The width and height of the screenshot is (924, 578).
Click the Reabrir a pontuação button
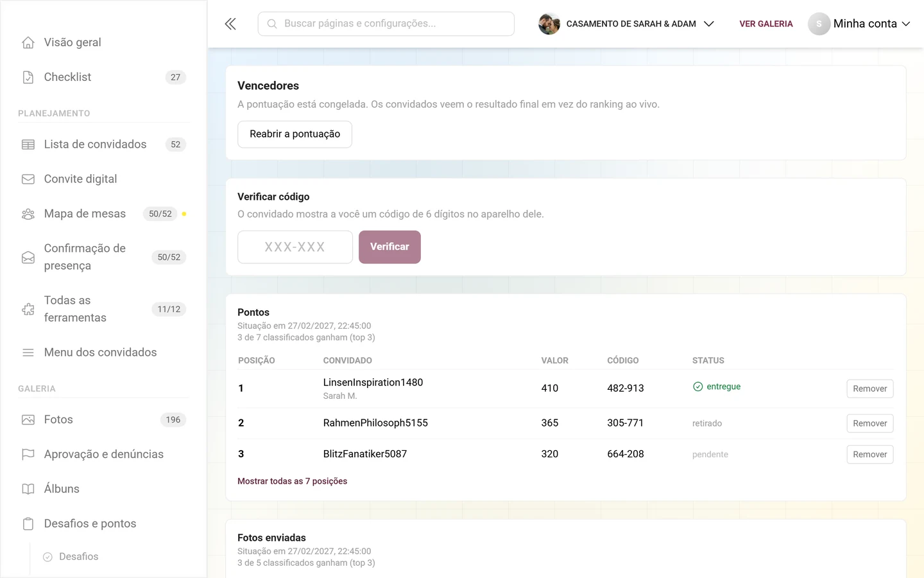tap(295, 134)
